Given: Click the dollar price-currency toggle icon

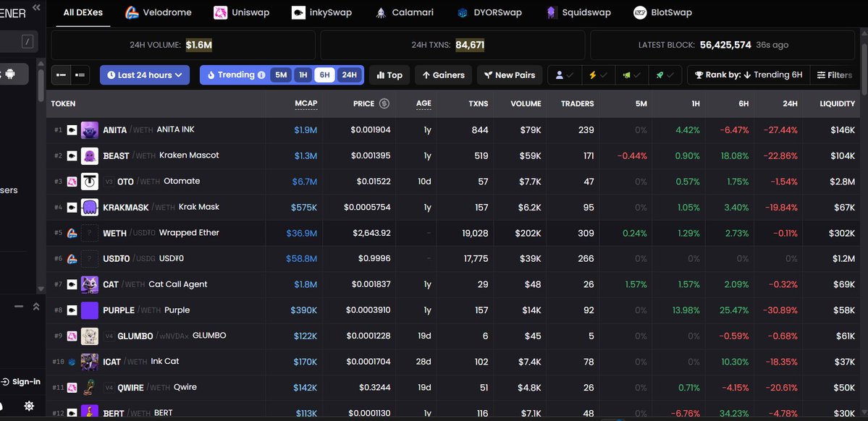Looking at the screenshot, I should pos(384,103).
